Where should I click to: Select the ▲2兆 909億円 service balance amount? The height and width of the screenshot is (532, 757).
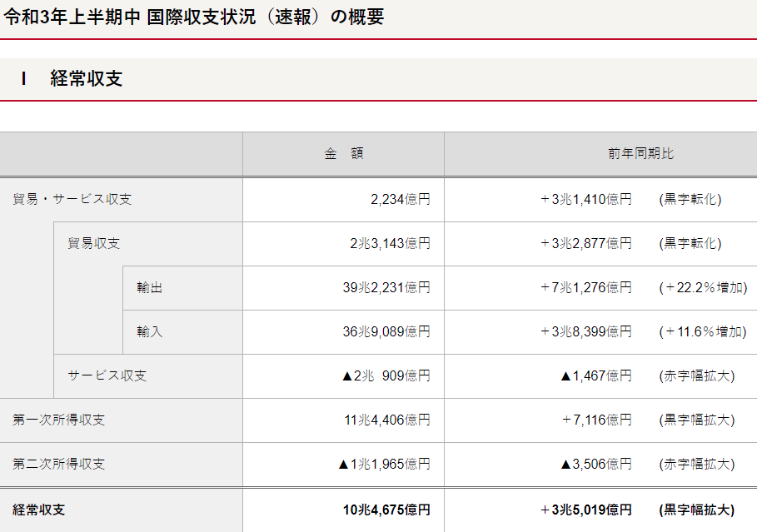(x=386, y=375)
